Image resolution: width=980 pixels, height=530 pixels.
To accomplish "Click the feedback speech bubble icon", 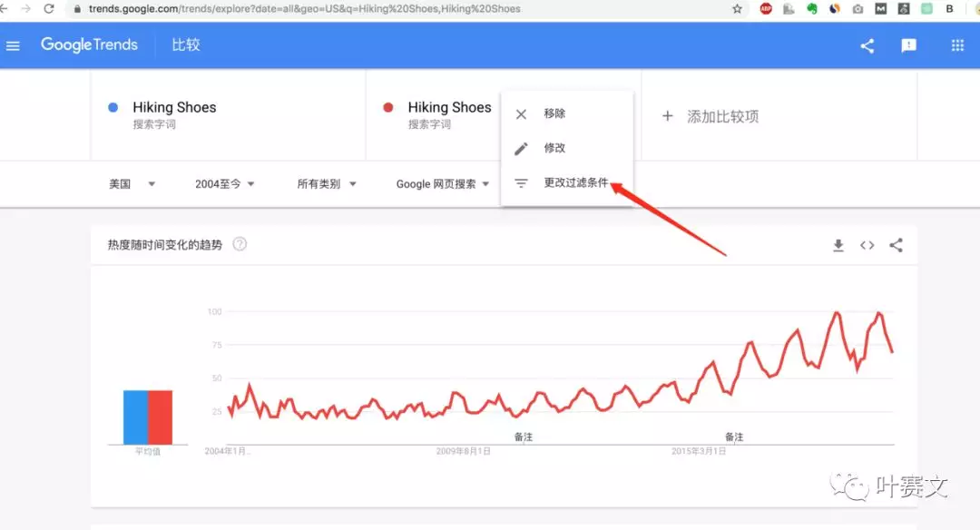I will click(x=908, y=44).
